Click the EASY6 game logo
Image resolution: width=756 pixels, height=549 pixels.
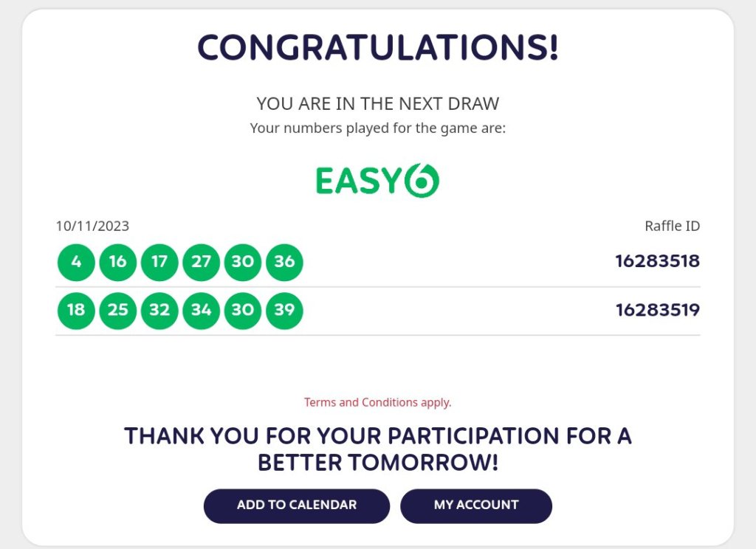pos(377,181)
